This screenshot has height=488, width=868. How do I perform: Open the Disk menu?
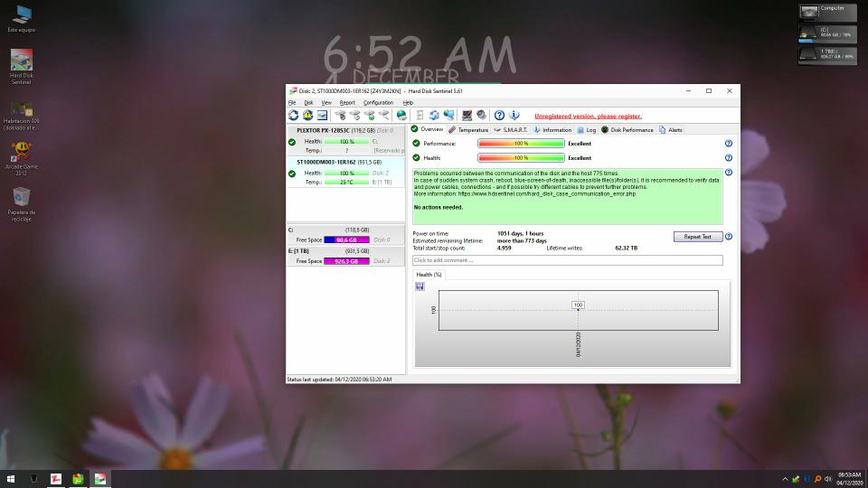pyautogui.click(x=308, y=102)
